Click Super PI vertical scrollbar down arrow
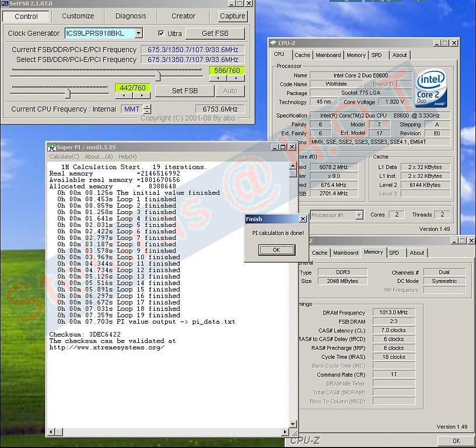This screenshot has height=448, width=476. [293, 423]
